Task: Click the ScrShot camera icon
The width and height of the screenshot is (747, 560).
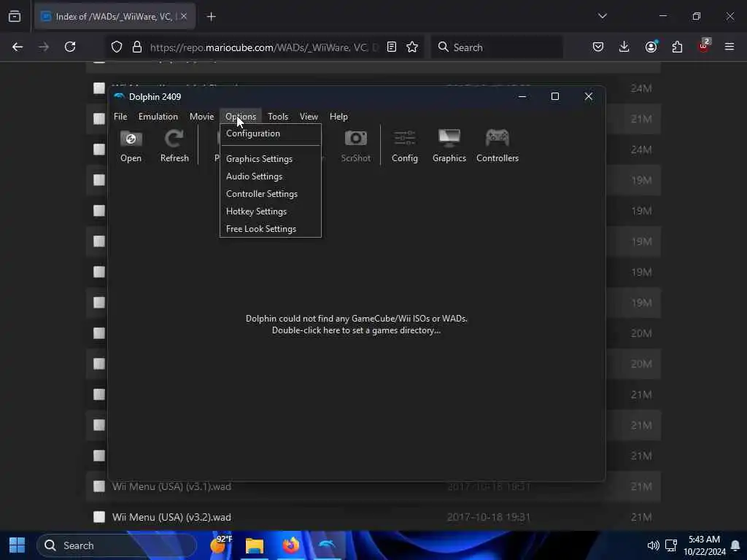Action: [x=355, y=146]
